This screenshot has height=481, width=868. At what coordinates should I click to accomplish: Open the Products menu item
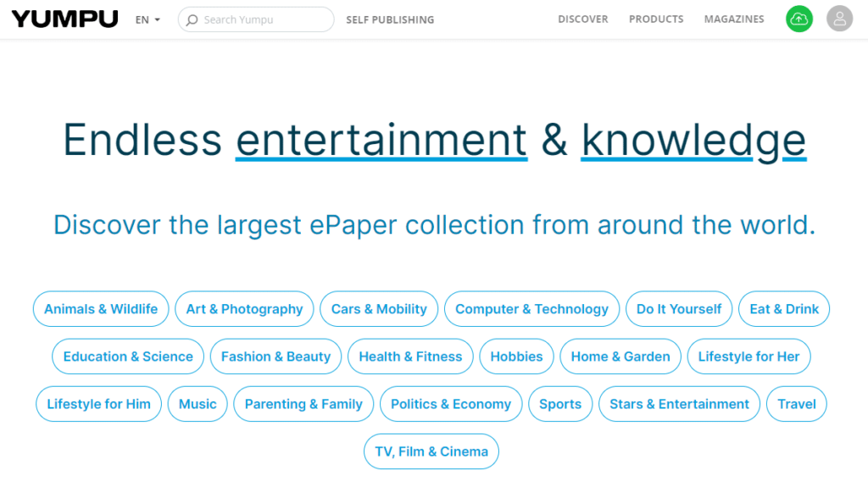(x=656, y=19)
